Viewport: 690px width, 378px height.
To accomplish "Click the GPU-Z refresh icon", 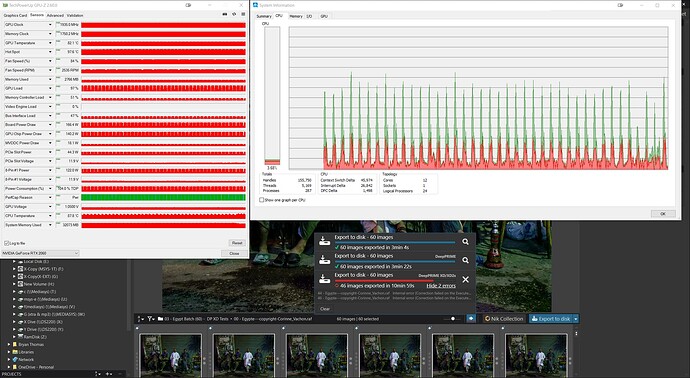I will click(x=234, y=15).
